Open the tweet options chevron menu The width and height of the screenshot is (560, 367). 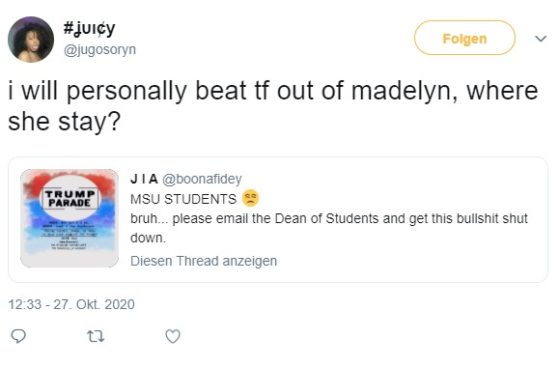click(541, 38)
